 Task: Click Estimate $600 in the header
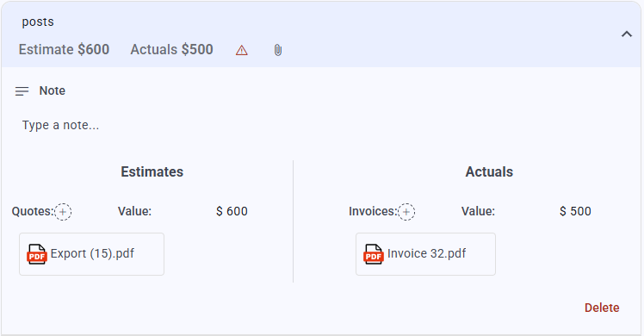(64, 49)
